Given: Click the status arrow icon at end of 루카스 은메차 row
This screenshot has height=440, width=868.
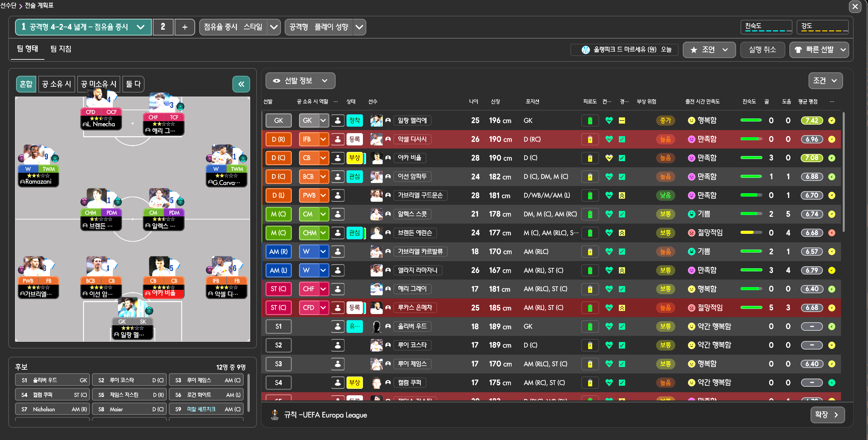Looking at the screenshot, I should pos(832,308).
